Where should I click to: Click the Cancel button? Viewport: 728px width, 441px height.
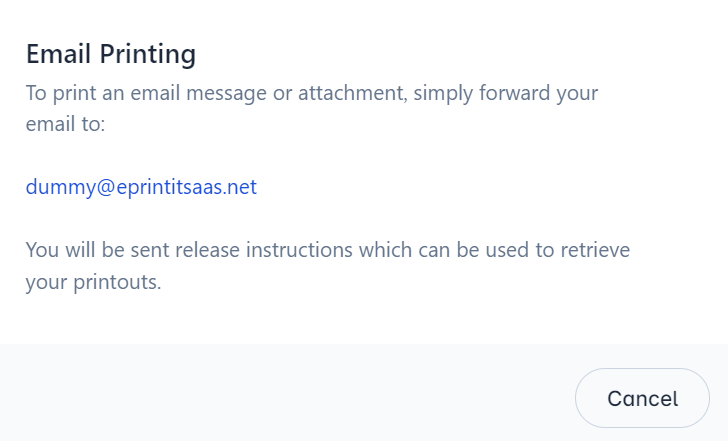tap(642, 398)
